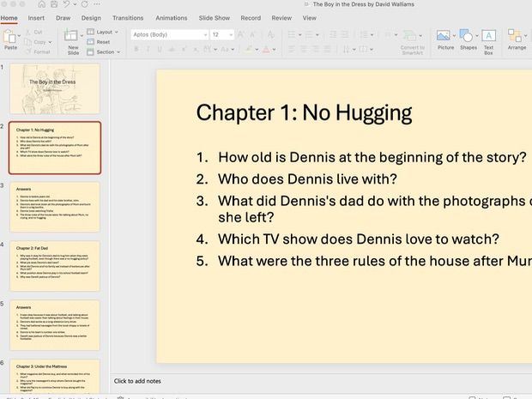Viewport: 532px width, 399px height.
Task: Open the text direction options
Action: [x=348, y=50]
